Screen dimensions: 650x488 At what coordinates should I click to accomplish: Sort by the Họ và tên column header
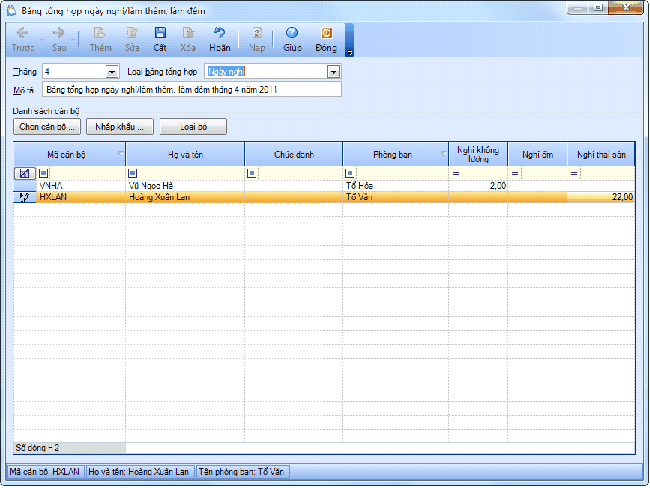185,155
